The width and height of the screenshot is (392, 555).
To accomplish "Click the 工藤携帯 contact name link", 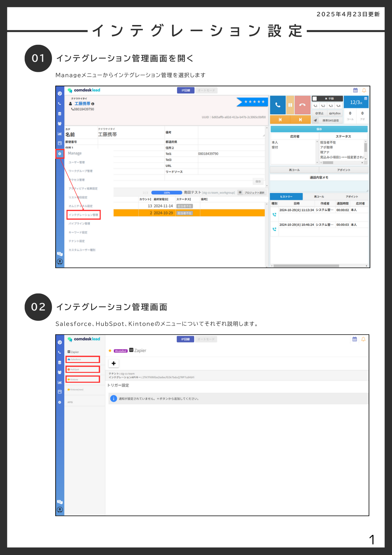I will click(x=82, y=104).
